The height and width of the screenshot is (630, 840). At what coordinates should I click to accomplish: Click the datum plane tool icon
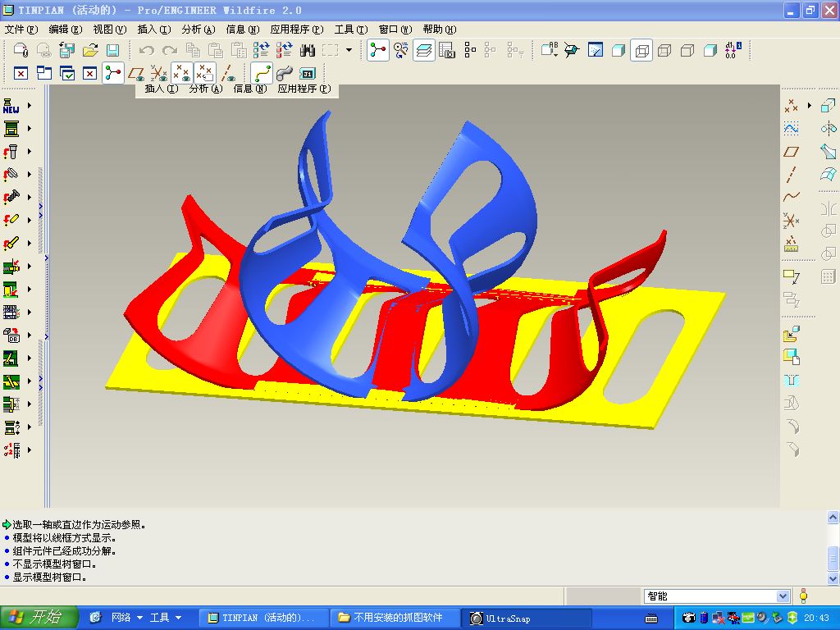pos(792,152)
